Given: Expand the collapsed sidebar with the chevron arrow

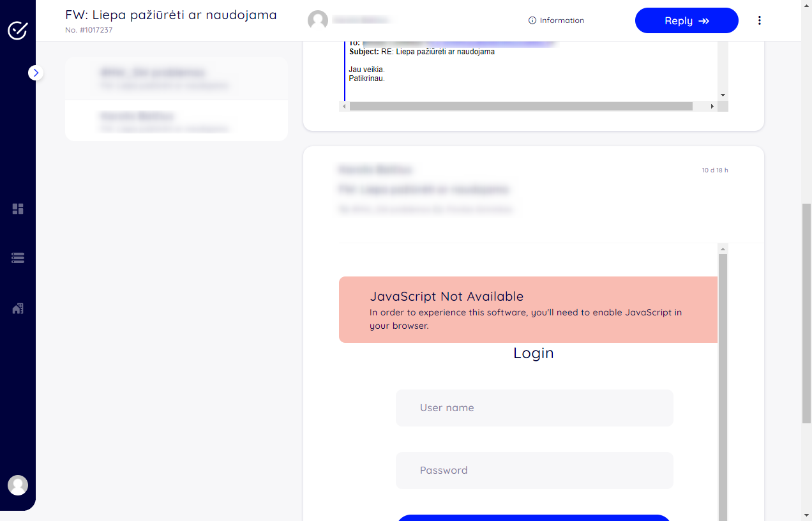Looking at the screenshot, I should click(36, 73).
